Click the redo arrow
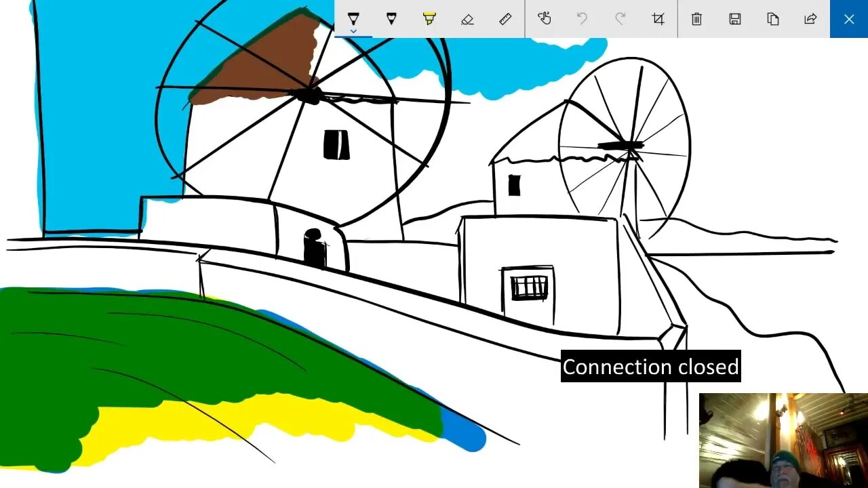Viewport: 868px width, 488px height. pyautogui.click(x=620, y=18)
